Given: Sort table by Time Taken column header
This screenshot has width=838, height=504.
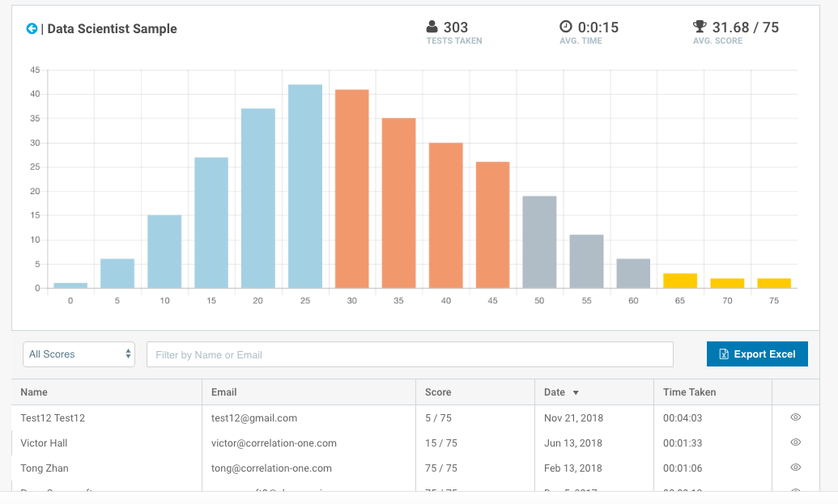Looking at the screenshot, I should tap(689, 392).
